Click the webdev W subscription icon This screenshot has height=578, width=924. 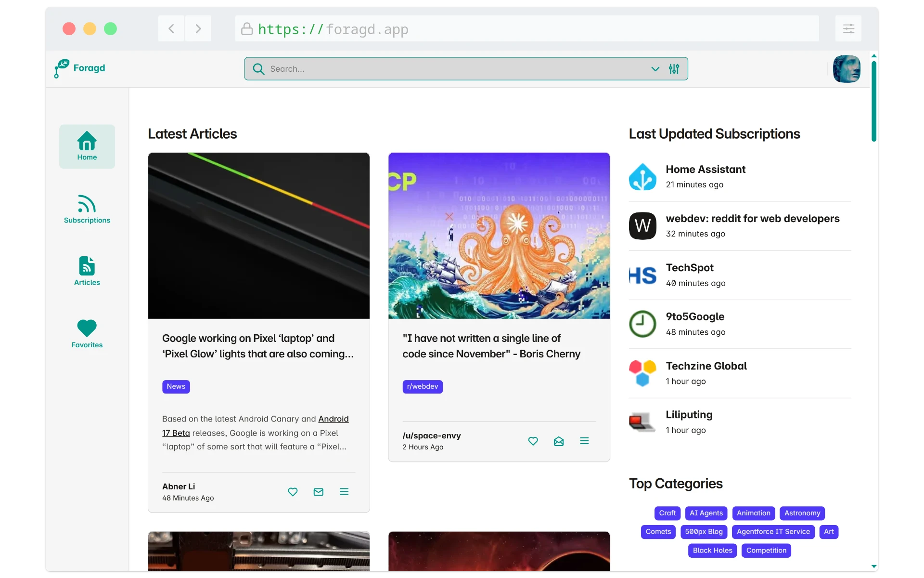click(642, 226)
